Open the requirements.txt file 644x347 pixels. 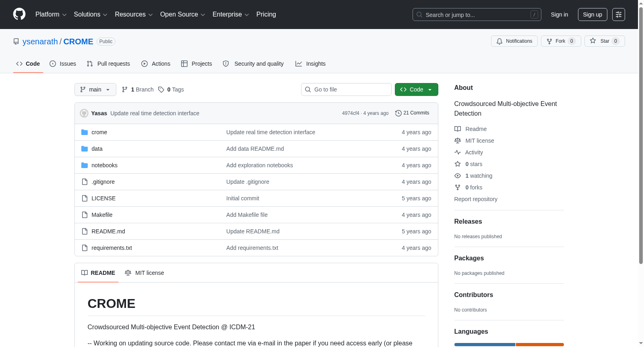pyautogui.click(x=111, y=248)
